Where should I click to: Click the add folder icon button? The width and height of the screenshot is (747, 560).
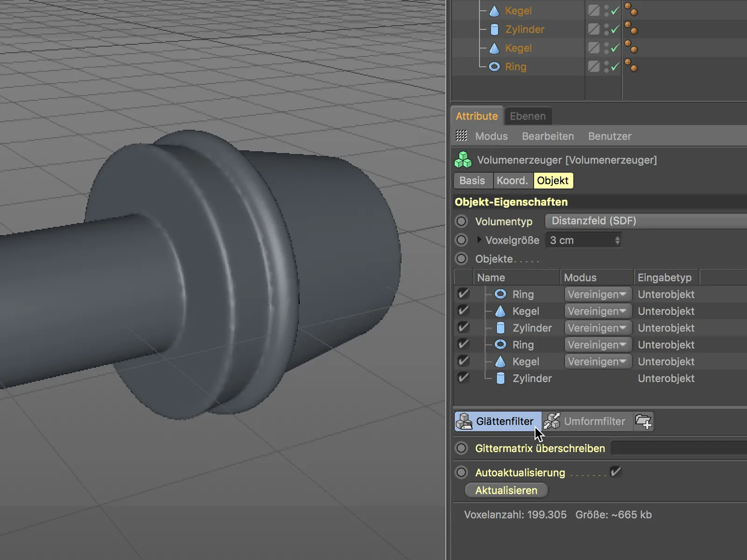click(x=643, y=421)
